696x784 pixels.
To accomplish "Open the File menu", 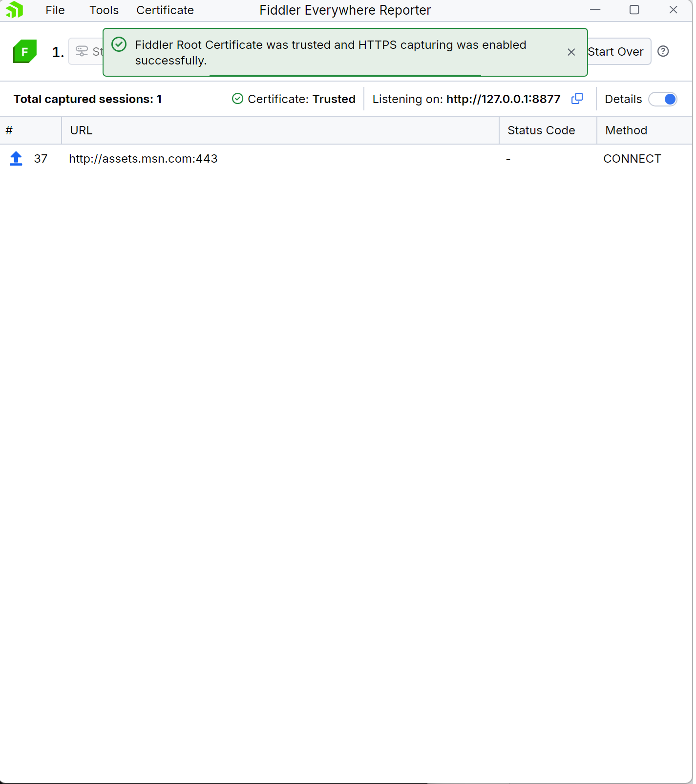I will [x=55, y=10].
